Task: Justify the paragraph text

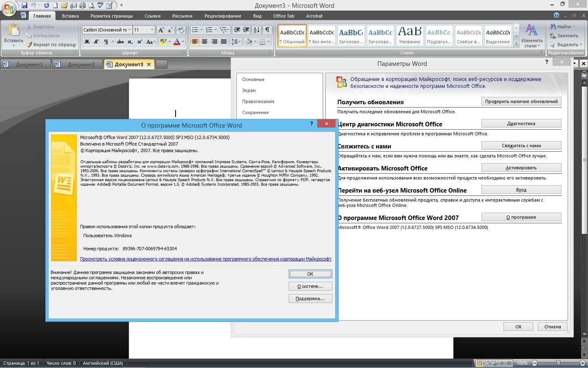Action: click(x=224, y=42)
